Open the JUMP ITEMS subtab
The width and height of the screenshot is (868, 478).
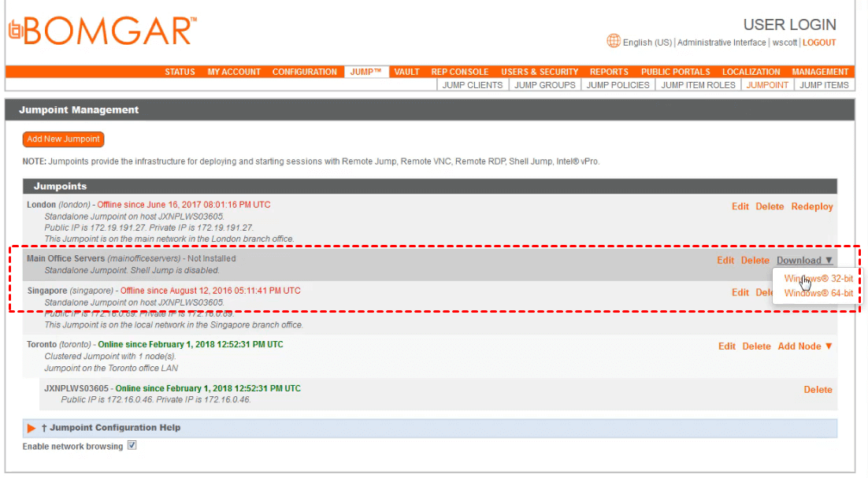pyautogui.click(x=824, y=85)
